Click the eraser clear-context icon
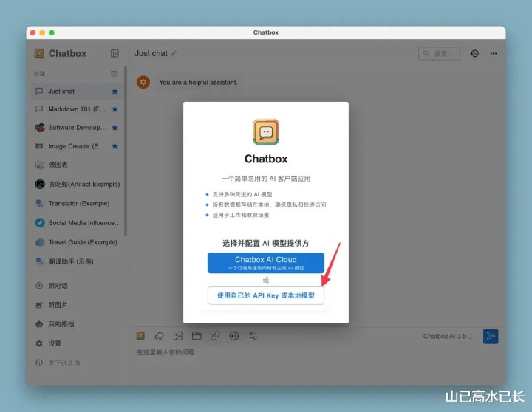Image resolution: width=532 pixels, height=412 pixels. tap(159, 336)
